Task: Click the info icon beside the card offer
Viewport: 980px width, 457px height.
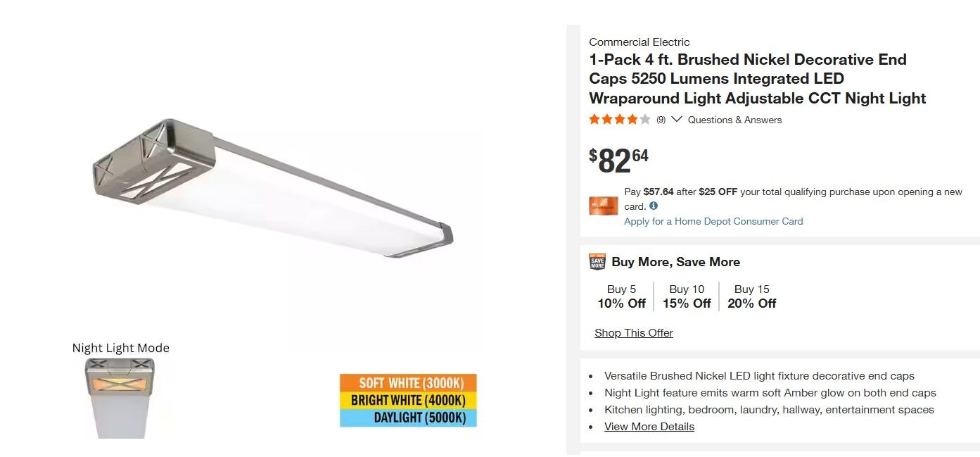Action: [654, 206]
